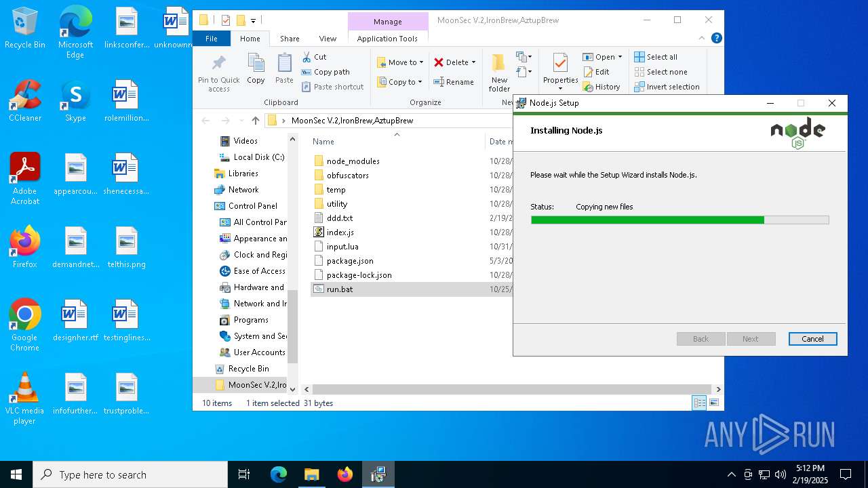
Task: Select the obfuscators folder
Action: (x=347, y=175)
